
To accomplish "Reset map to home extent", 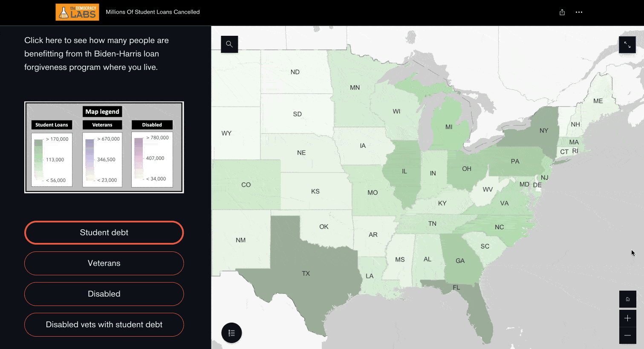I will coord(627,299).
